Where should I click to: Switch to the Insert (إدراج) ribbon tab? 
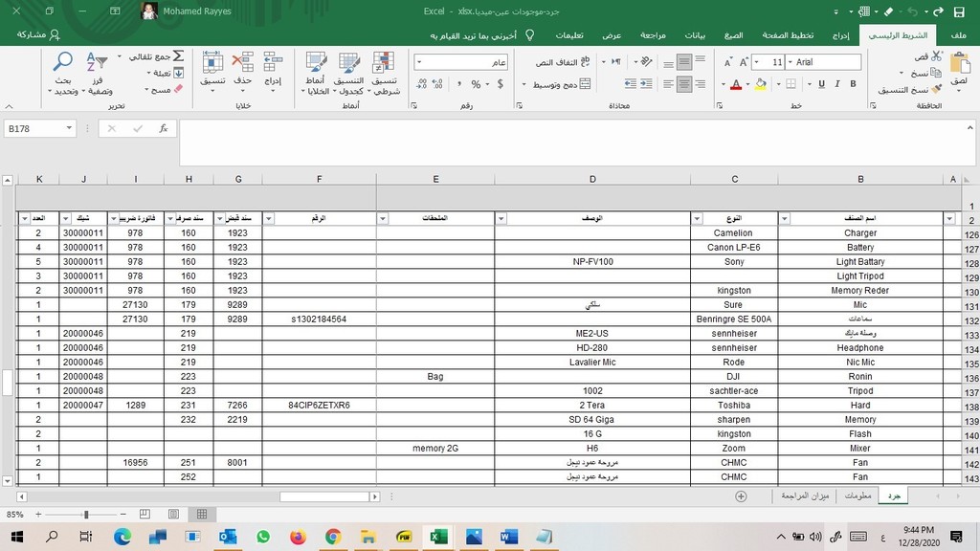coord(840,35)
